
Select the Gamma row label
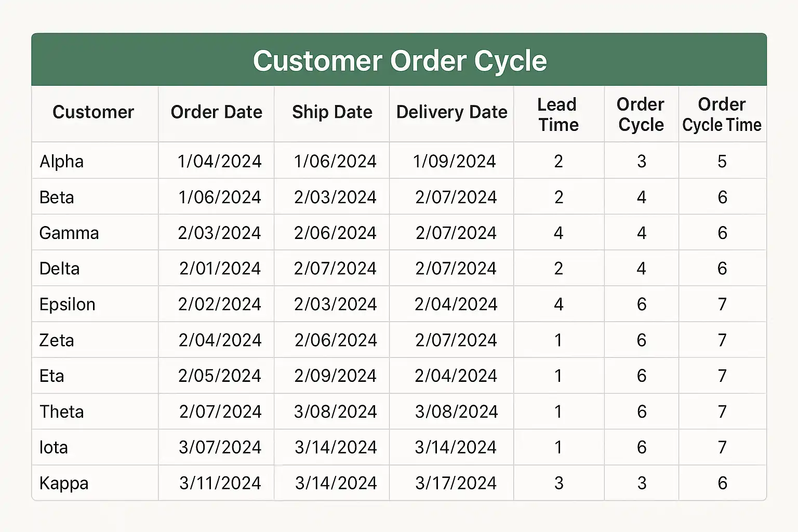(69, 233)
